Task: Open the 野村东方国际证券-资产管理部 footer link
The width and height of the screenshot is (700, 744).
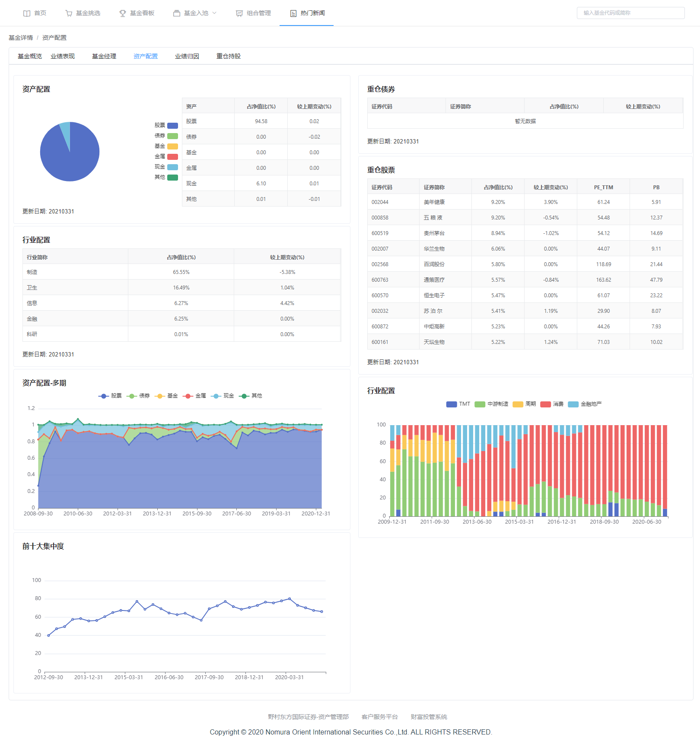Action: point(308,717)
